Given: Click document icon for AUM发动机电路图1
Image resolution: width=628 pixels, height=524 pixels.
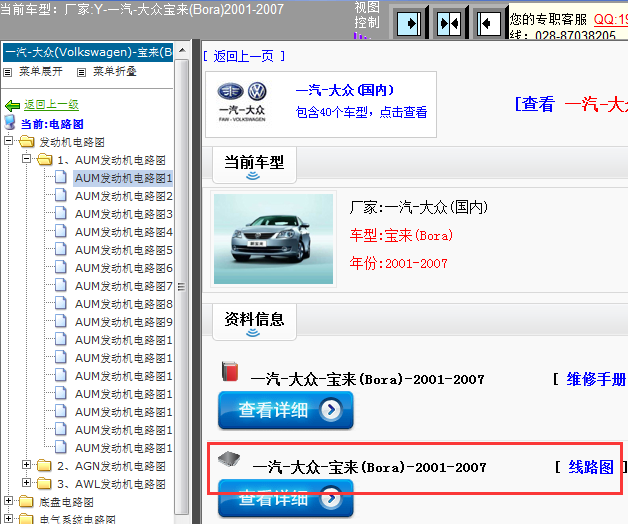Looking at the screenshot, I should point(60,177).
